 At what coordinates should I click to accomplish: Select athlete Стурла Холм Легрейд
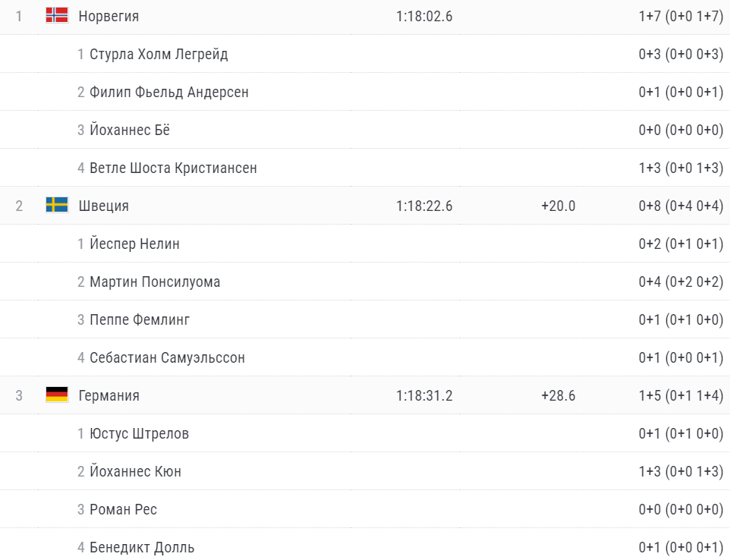(159, 54)
